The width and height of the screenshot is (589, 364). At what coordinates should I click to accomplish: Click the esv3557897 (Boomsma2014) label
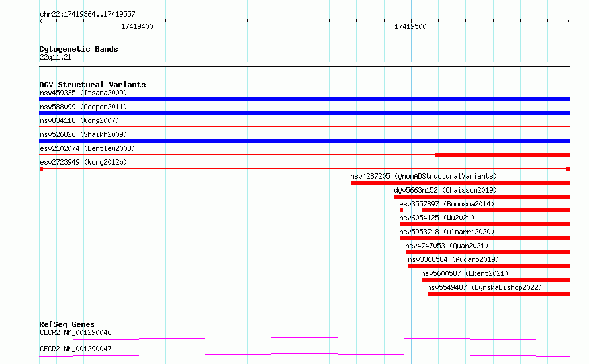click(447, 204)
